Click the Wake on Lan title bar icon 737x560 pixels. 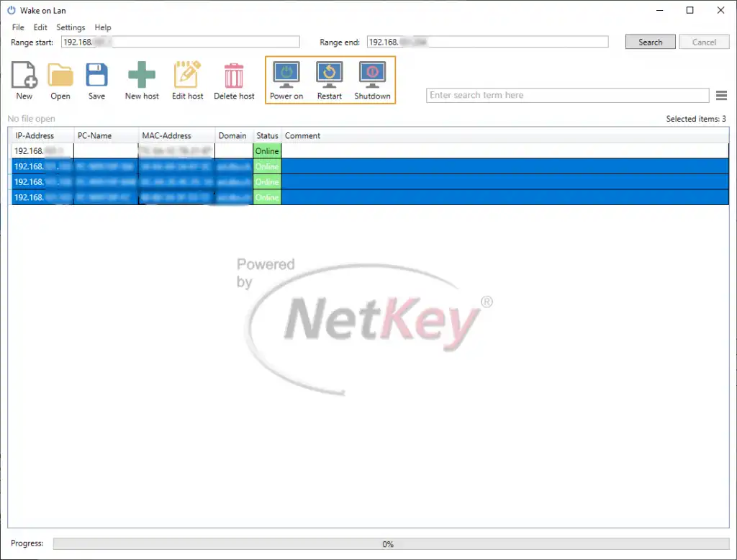(12, 10)
